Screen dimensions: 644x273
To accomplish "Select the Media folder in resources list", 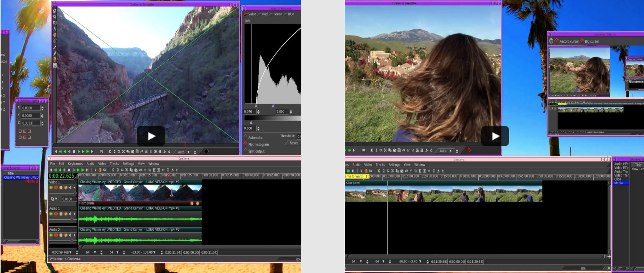I will (x=618, y=183).
